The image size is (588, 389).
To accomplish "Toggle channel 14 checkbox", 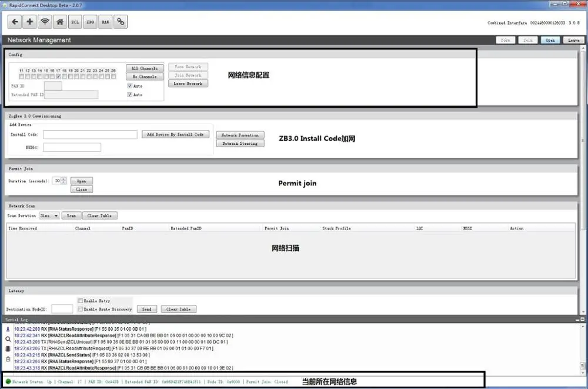I will (x=40, y=77).
